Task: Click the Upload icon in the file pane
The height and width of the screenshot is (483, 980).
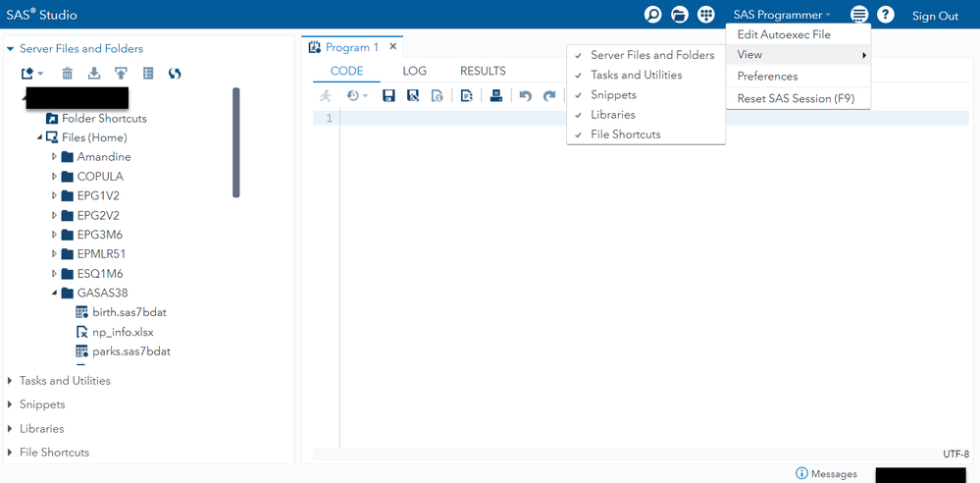Action: [121, 74]
